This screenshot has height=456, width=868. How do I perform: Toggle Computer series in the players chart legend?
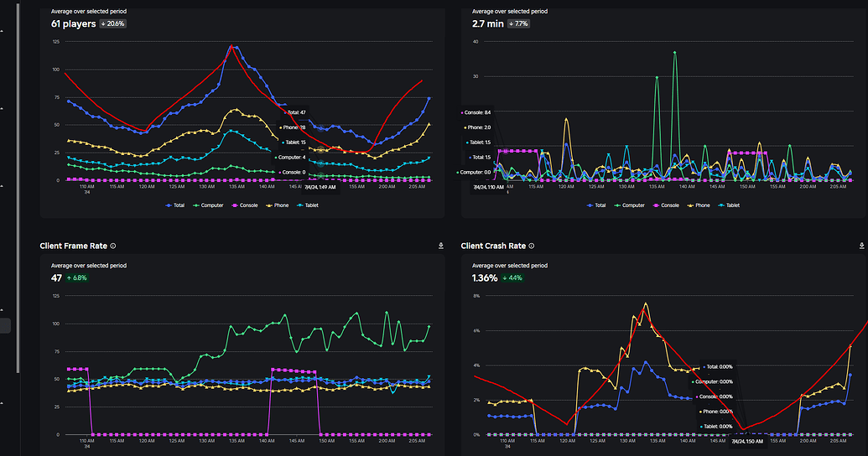[208, 205]
